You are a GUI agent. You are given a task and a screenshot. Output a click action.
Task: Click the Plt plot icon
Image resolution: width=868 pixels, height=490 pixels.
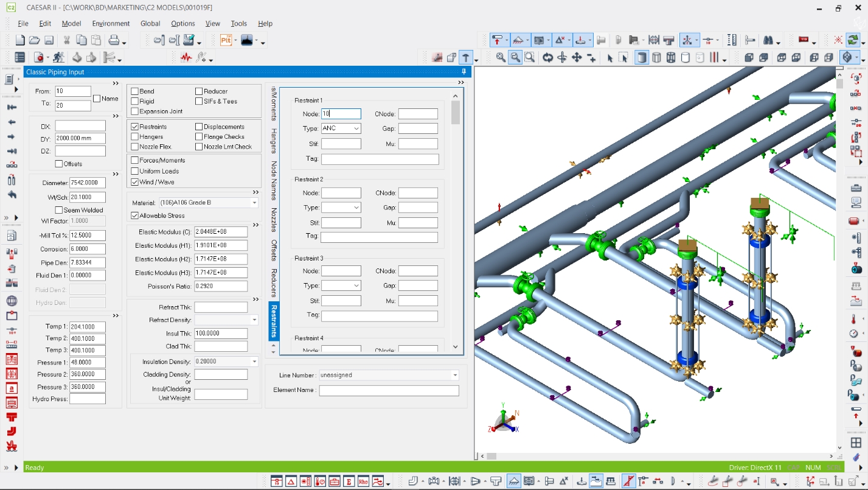tap(226, 40)
